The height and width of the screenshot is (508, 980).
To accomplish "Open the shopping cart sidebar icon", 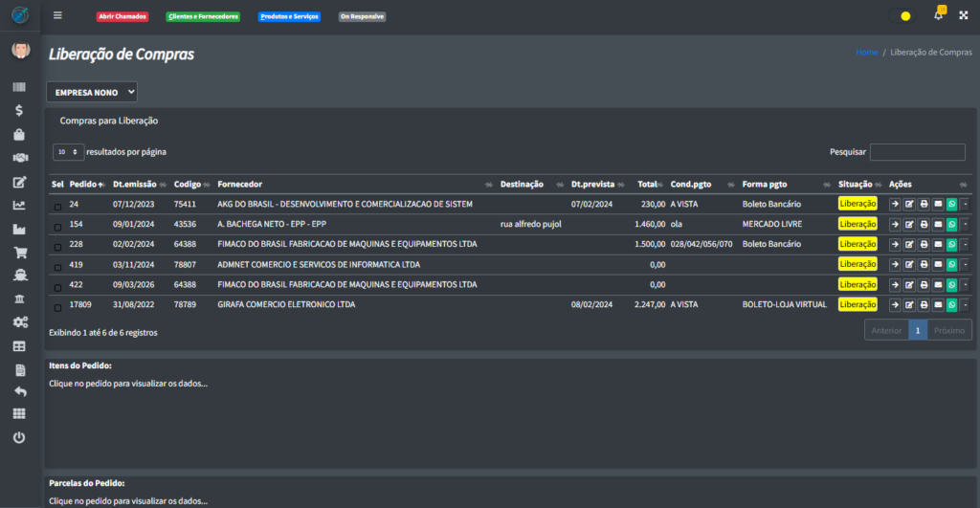I will pyautogui.click(x=19, y=254).
